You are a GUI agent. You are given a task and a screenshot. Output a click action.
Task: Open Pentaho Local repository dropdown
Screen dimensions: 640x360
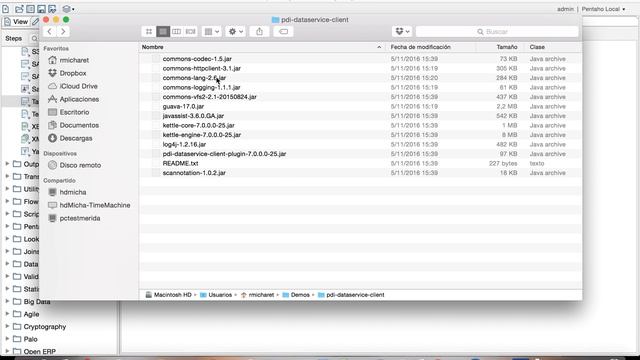tap(603, 9)
